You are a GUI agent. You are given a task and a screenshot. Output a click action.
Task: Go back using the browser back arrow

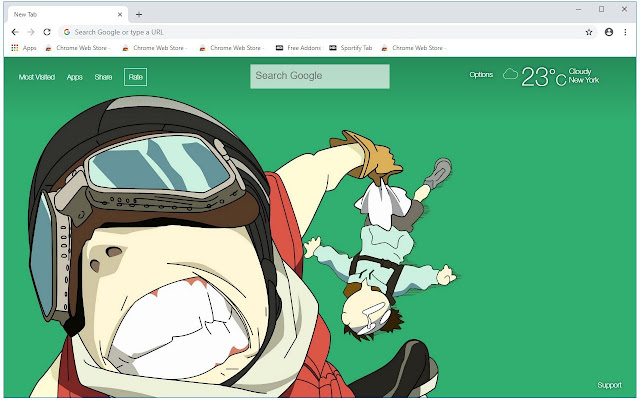[x=15, y=32]
